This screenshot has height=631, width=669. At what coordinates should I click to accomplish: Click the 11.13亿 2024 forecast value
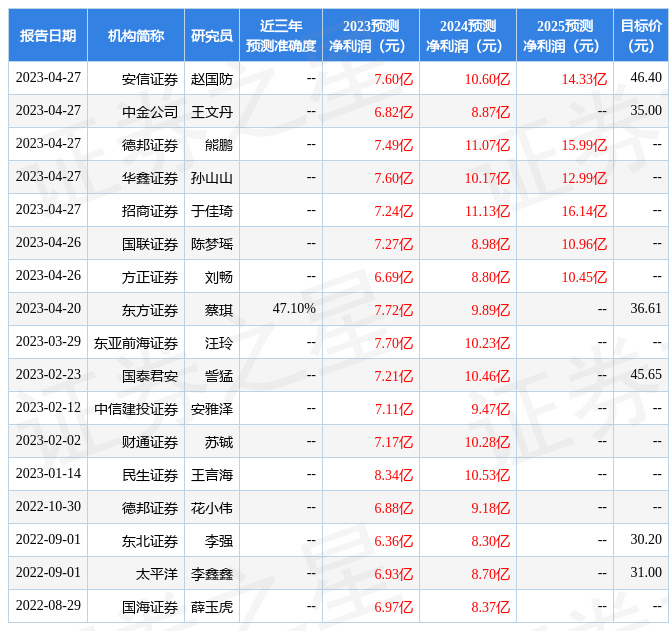pyautogui.click(x=487, y=211)
